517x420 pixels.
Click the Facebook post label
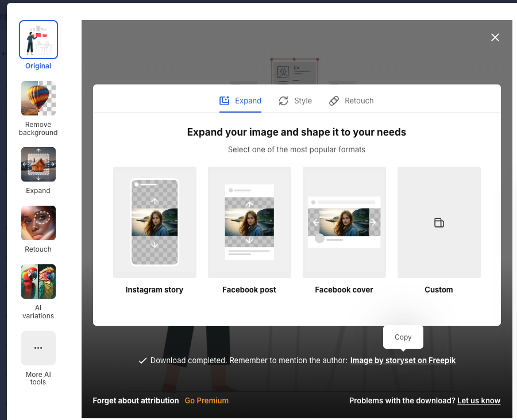[x=249, y=290]
